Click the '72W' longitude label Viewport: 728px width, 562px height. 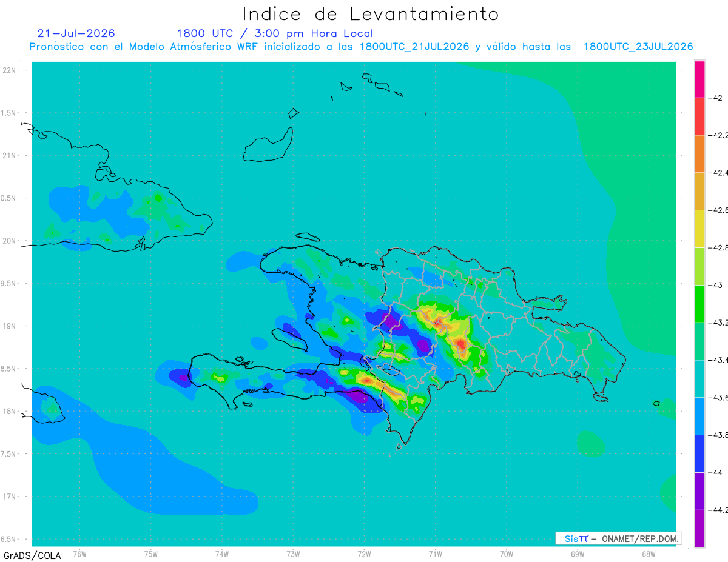[364, 554]
